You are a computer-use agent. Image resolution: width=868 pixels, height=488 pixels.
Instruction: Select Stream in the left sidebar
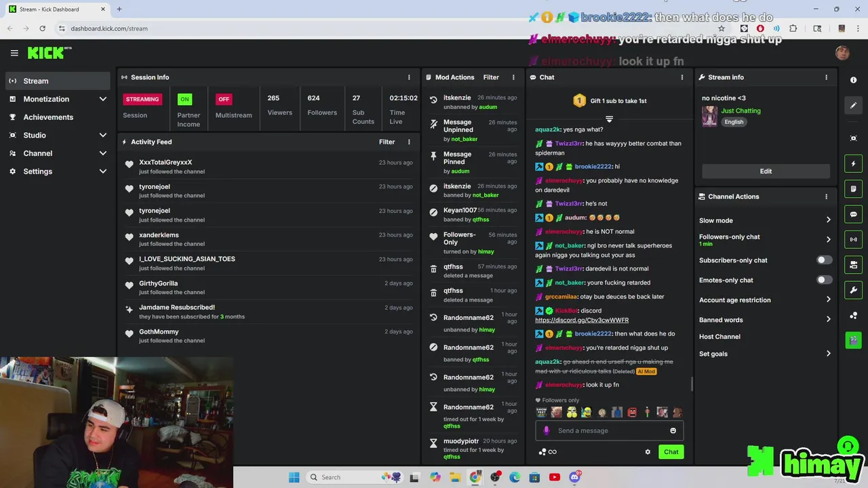pyautogui.click(x=58, y=81)
